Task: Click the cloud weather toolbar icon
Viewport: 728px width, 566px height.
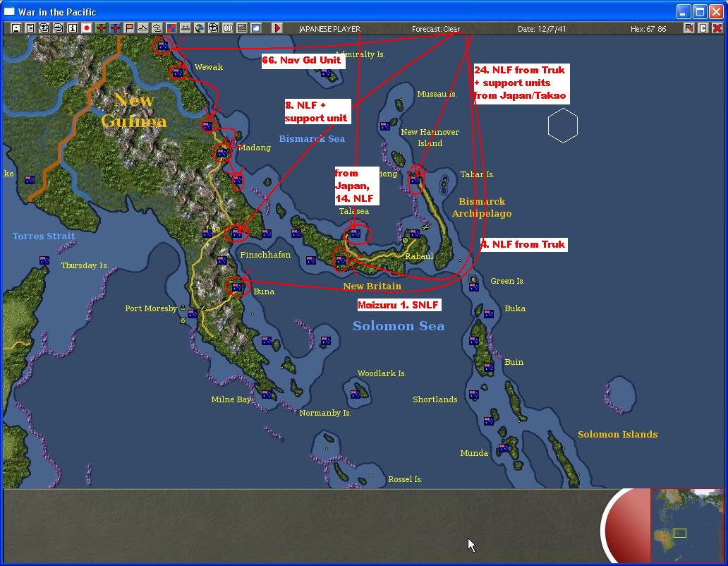Action: (x=256, y=28)
